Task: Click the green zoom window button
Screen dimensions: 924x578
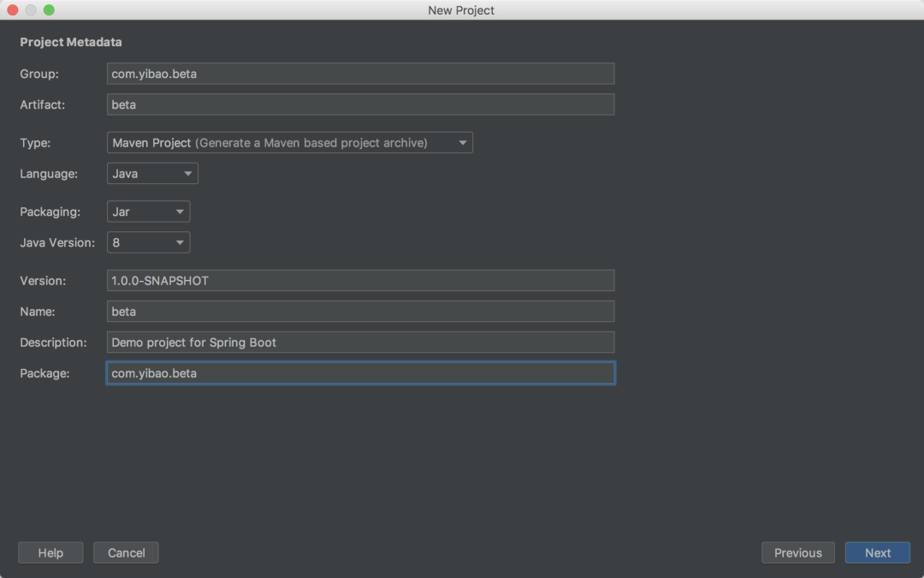Action: click(x=49, y=10)
